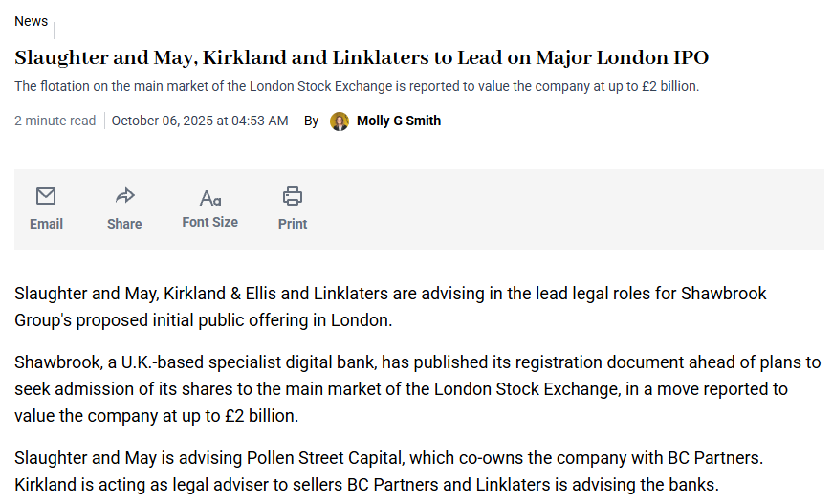Click the Email envelope icon
This screenshot has height=504, width=833.
coord(46,196)
